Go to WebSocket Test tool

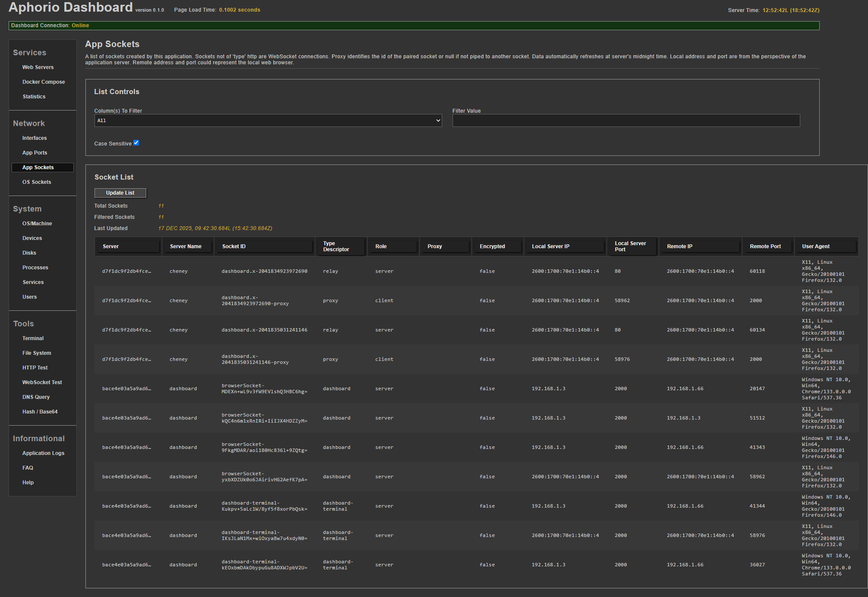click(x=42, y=382)
